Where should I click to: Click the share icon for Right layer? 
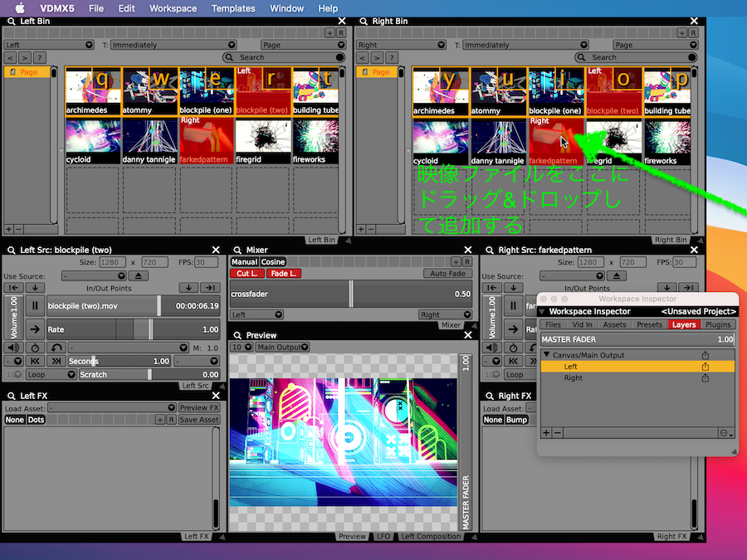click(x=705, y=377)
